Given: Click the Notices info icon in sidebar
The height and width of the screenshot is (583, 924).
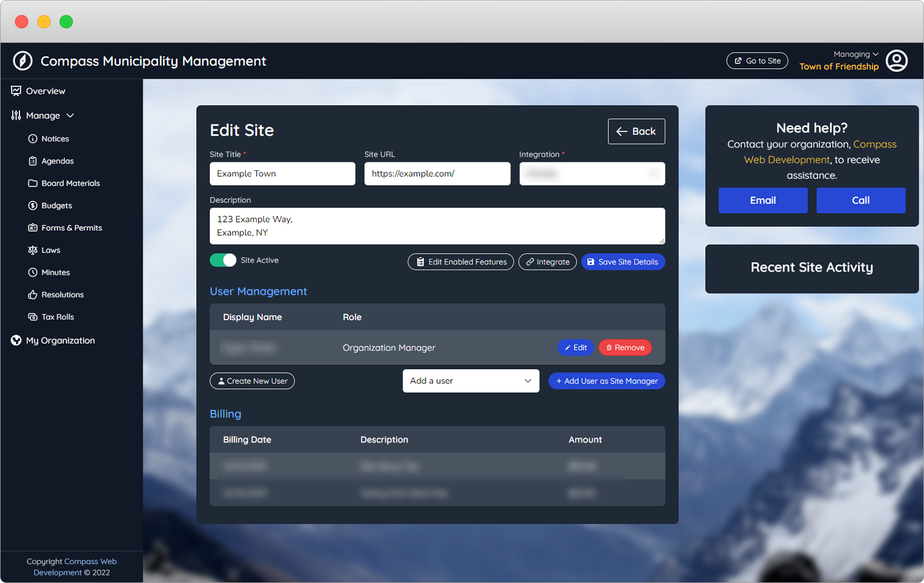Looking at the screenshot, I should [x=33, y=139].
